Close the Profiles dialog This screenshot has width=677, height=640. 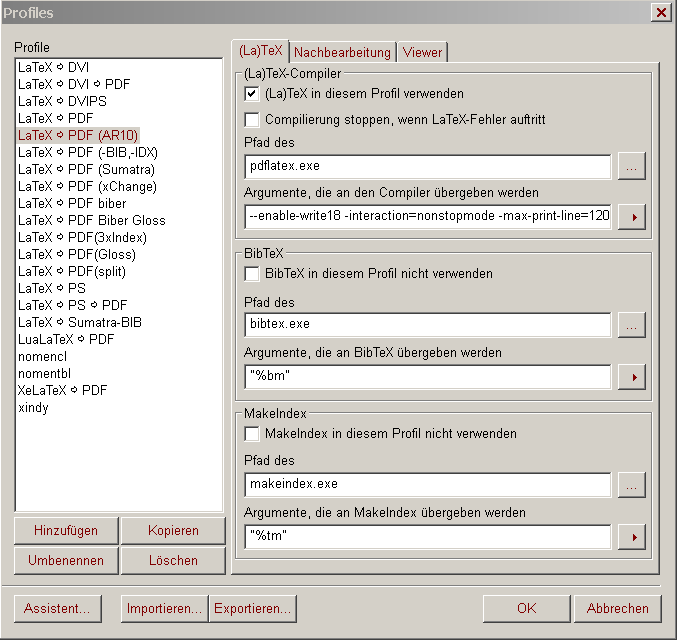(x=661, y=13)
